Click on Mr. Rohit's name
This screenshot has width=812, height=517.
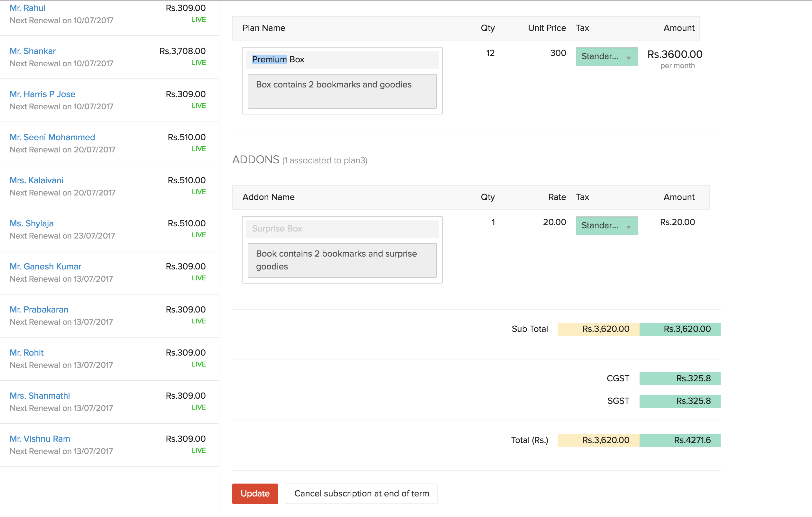coord(27,353)
